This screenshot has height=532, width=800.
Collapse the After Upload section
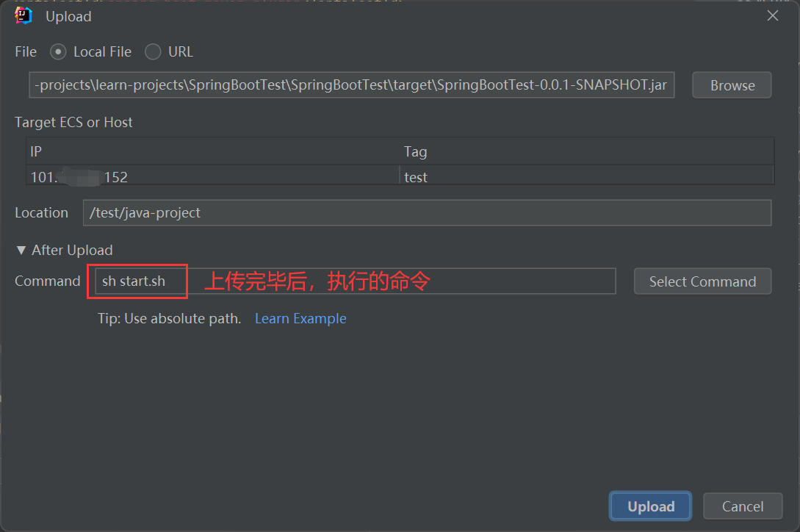click(x=21, y=250)
